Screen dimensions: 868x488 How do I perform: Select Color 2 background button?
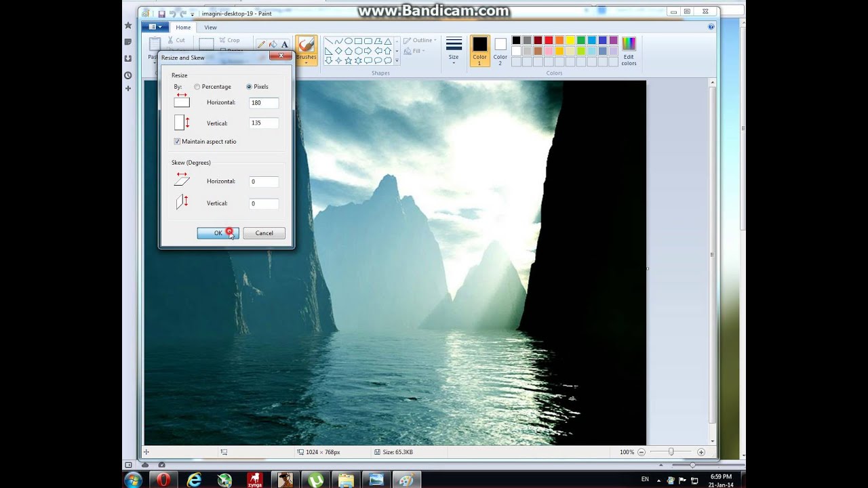tap(500, 52)
